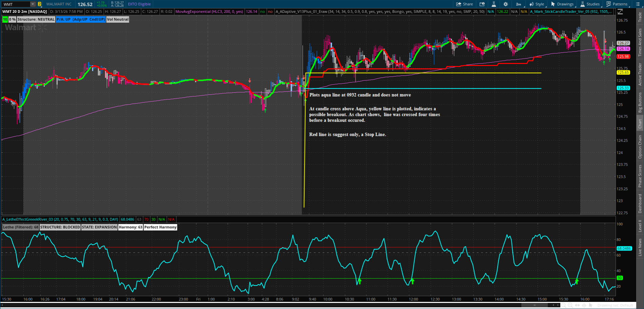Click the news/alert calendar icon near Share
The image size is (644, 309).
coord(482,4)
